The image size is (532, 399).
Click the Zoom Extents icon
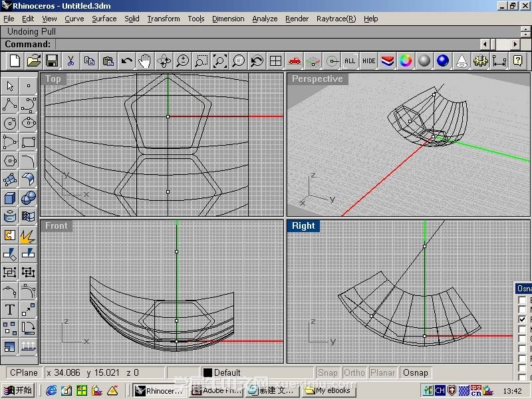tap(220, 61)
